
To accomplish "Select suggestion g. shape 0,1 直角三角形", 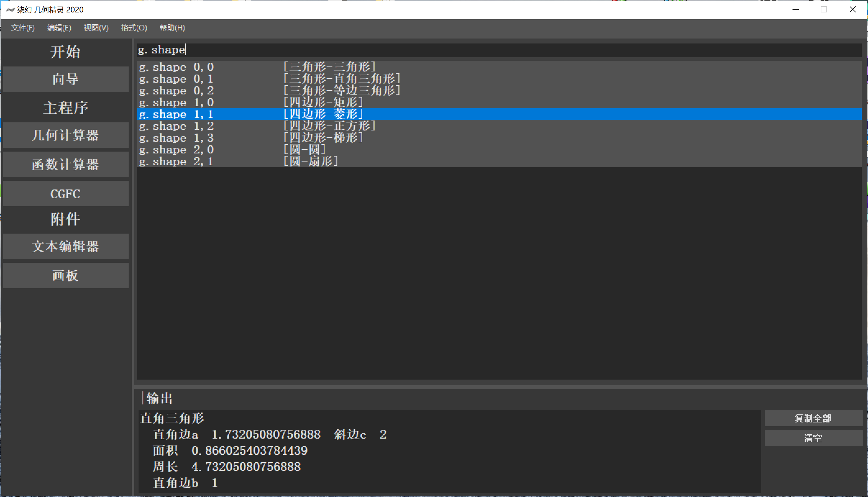I will 499,79.
